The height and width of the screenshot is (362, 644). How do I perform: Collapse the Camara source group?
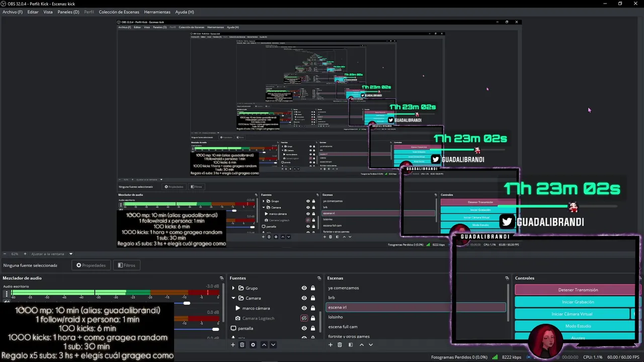tap(233, 298)
